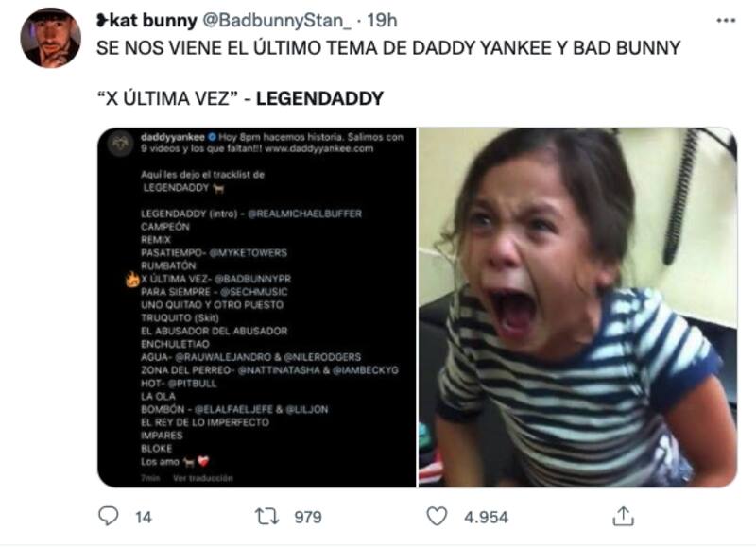The width and height of the screenshot is (756, 547).
Task: Click the reply speech bubble icon
Action: pos(108,516)
